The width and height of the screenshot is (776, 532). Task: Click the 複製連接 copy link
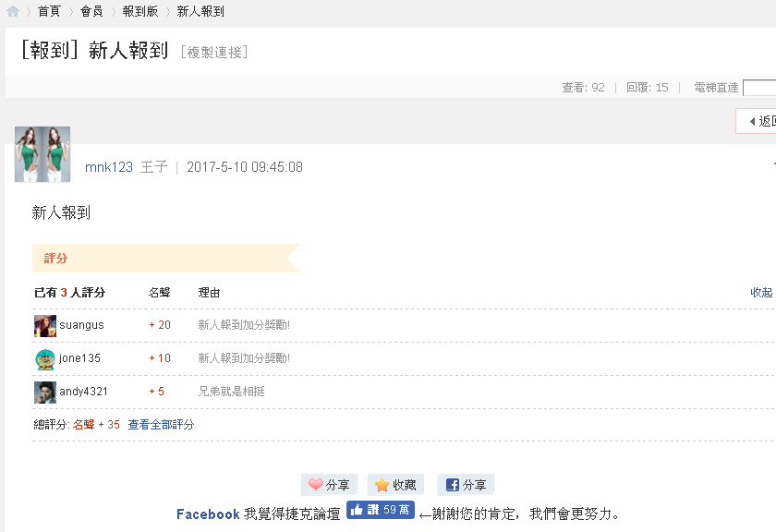[214, 52]
